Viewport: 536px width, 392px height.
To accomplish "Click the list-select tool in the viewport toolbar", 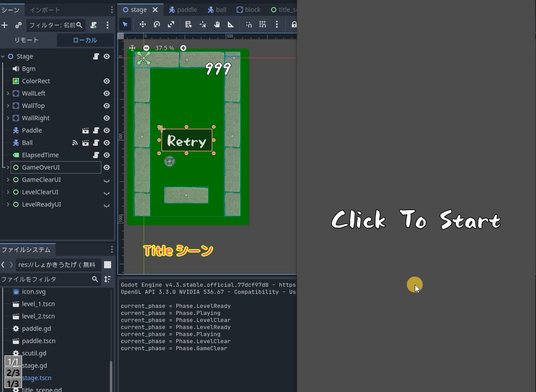I will 189,24.
